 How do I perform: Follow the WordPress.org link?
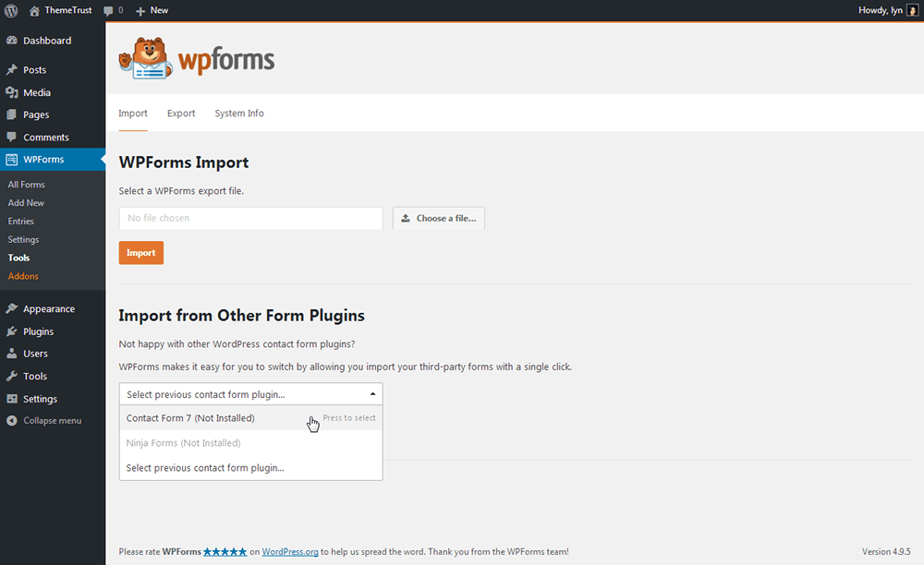(290, 551)
